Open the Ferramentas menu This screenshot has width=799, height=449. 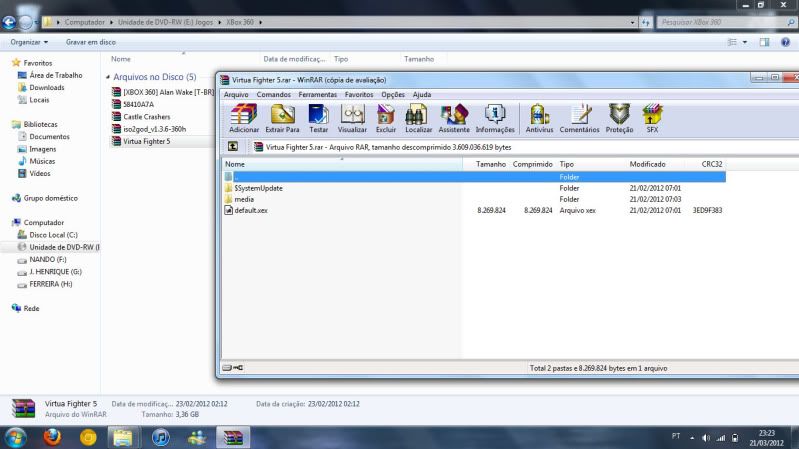point(317,95)
